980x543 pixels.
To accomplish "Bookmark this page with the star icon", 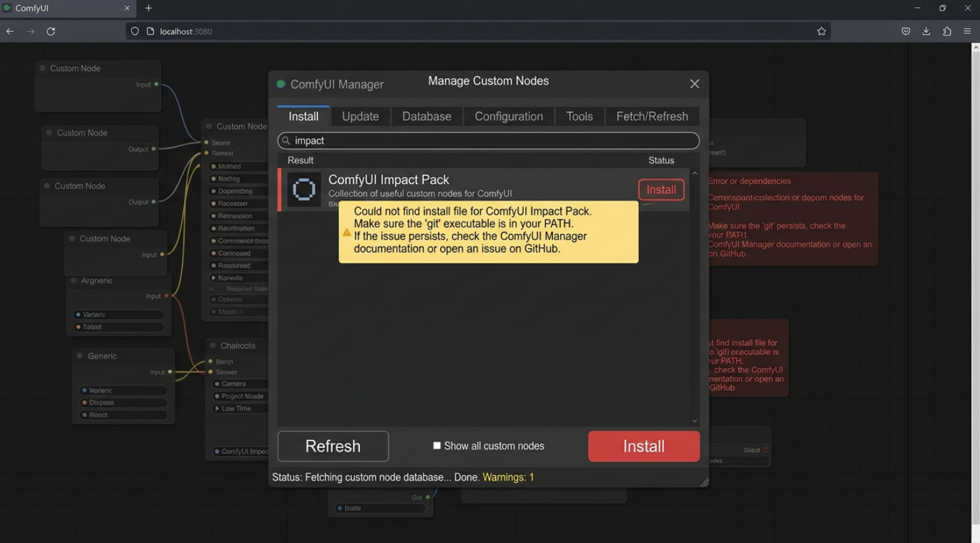I will point(821,31).
